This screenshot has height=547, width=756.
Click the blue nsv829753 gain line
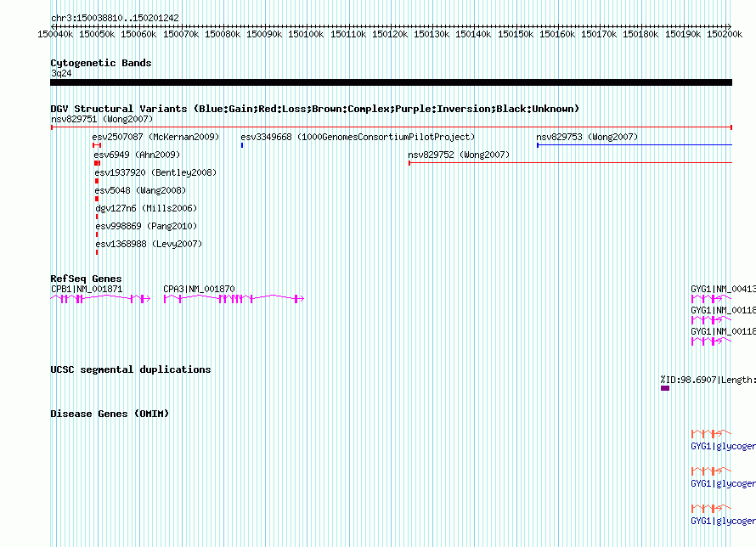tap(635, 145)
